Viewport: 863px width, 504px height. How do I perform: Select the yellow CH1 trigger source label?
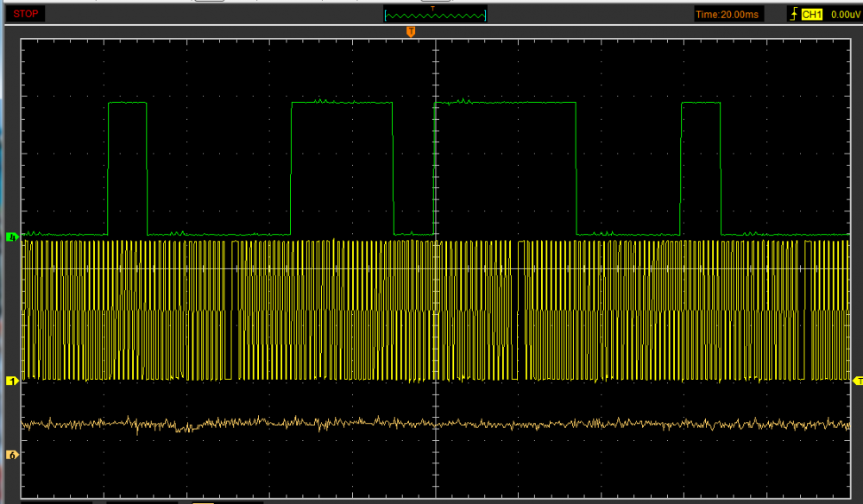tap(813, 14)
